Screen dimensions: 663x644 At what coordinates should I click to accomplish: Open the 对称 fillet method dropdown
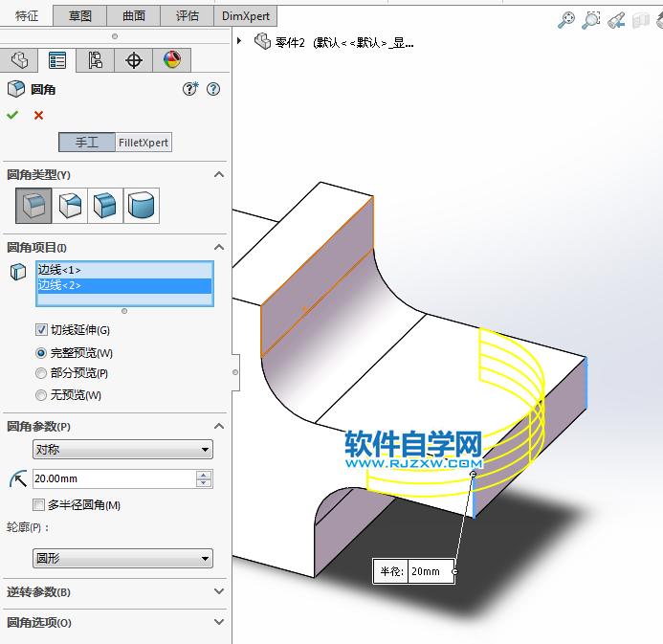(122, 449)
